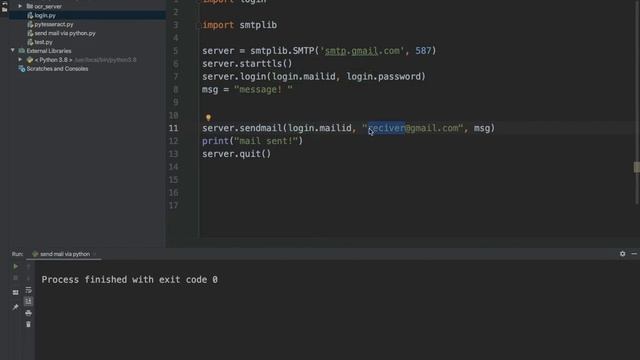Close the send mail via python run tab

tap(95, 254)
